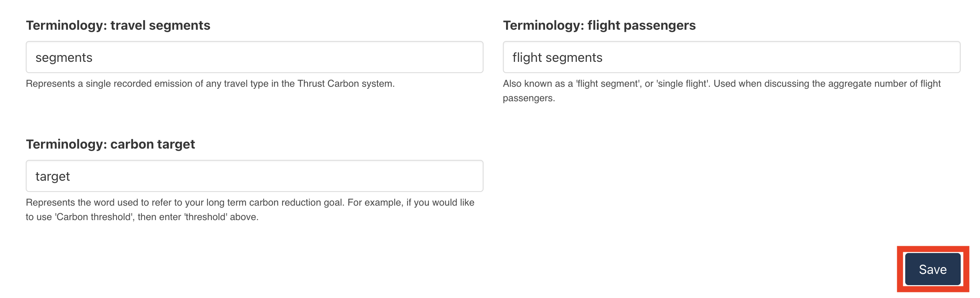This screenshot has height=298, width=980.
Task: Click 'passengers.' on the description's second line
Action: coord(529,98)
